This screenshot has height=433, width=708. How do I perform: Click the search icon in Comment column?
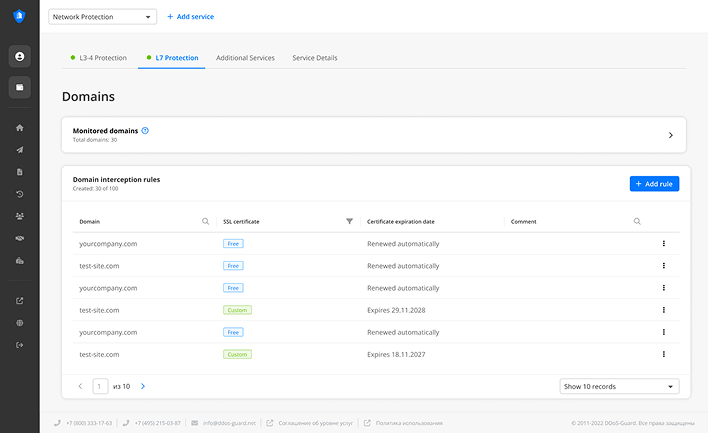pyautogui.click(x=637, y=221)
